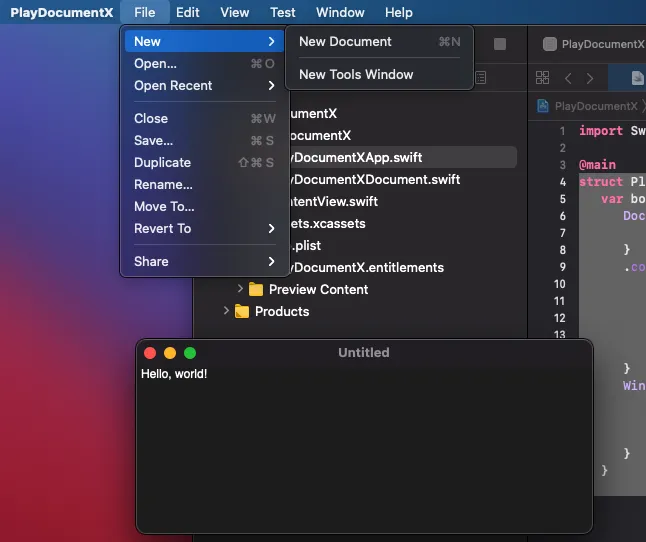Select Duplicate in File menu

204,163
